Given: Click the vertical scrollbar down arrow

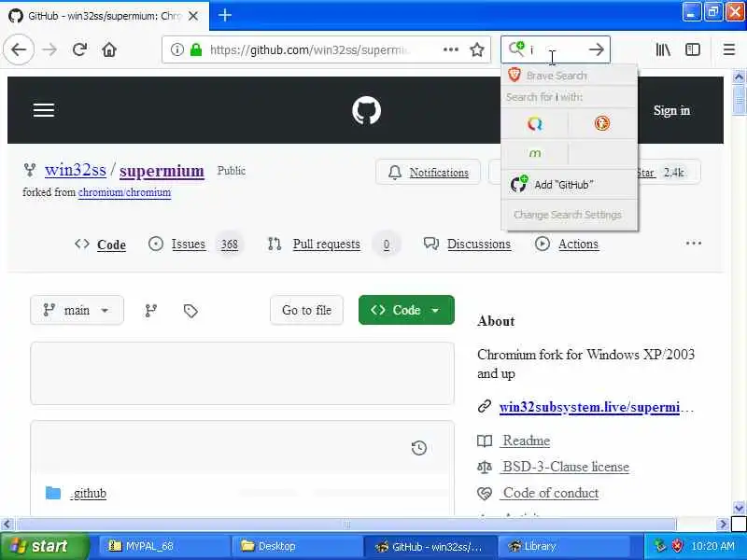Looking at the screenshot, I should point(739,508).
